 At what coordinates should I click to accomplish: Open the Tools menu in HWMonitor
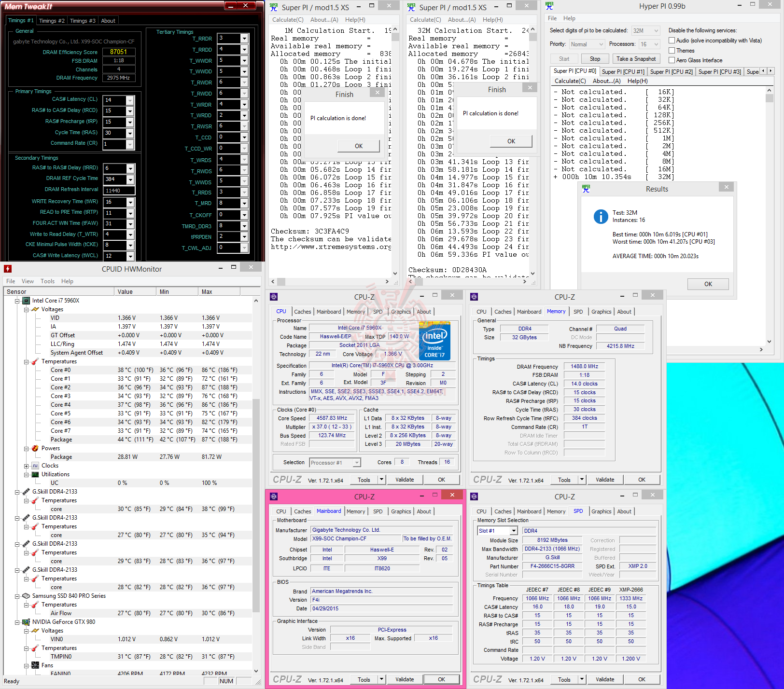(x=47, y=281)
